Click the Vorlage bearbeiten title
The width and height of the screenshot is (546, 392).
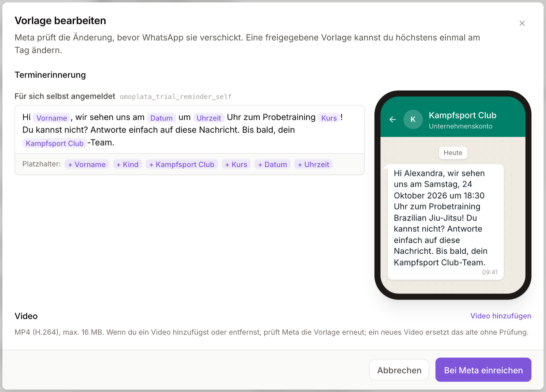pyautogui.click(x=60, y=21)
